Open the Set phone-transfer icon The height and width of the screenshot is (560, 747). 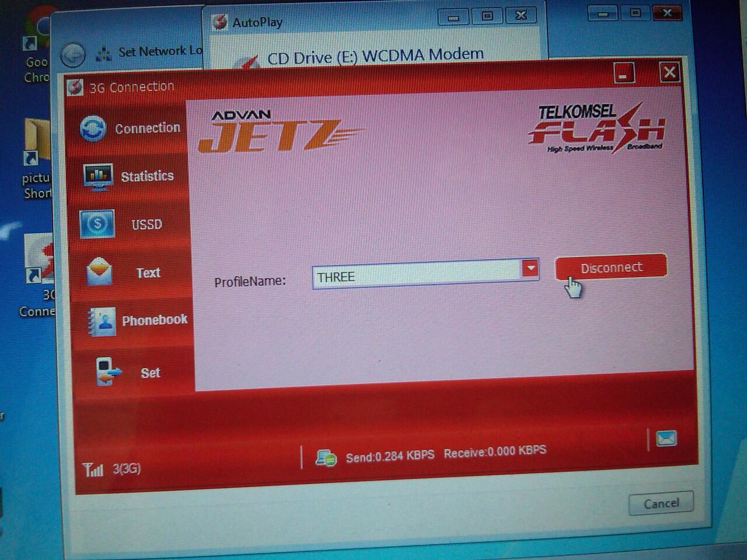108,372
